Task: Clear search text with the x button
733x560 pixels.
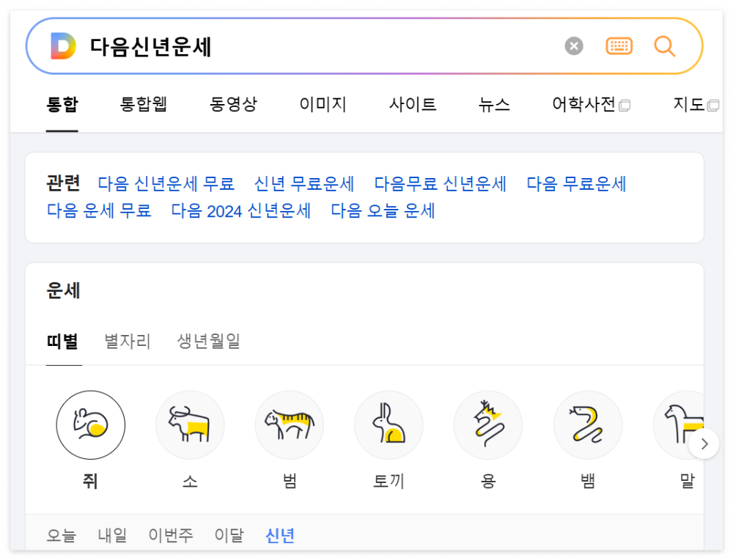Action: pos(573,45)
